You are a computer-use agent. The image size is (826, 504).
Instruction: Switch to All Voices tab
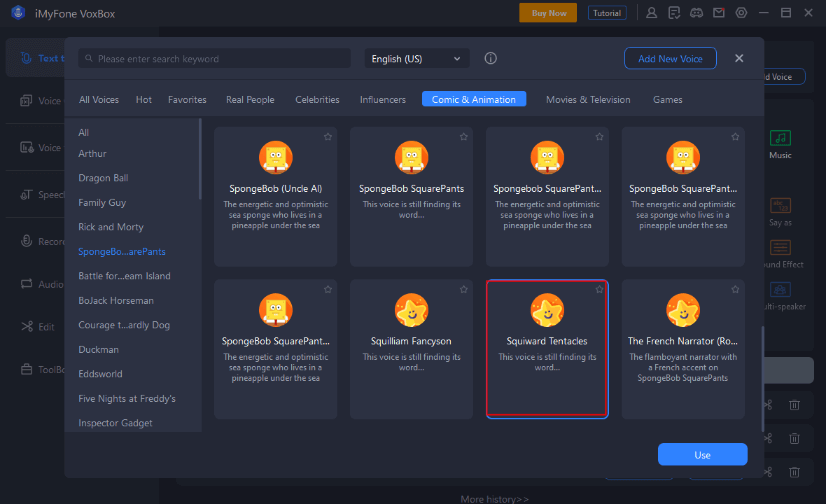pos(99,100)
